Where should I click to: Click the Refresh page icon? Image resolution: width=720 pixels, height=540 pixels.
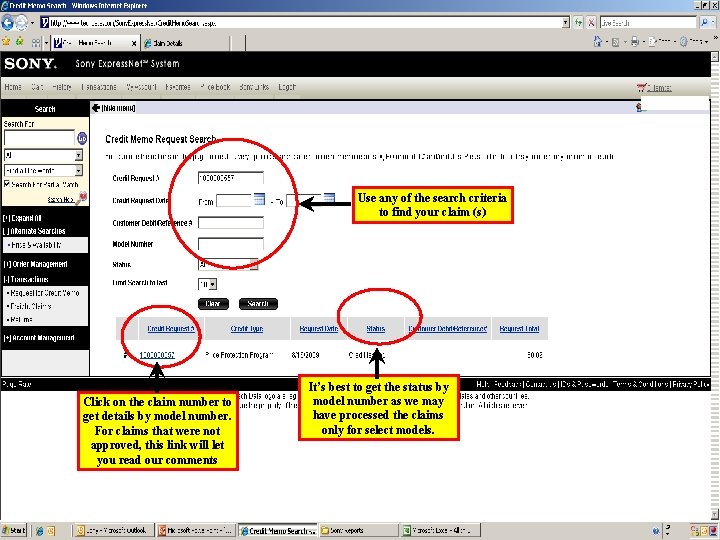579,22
